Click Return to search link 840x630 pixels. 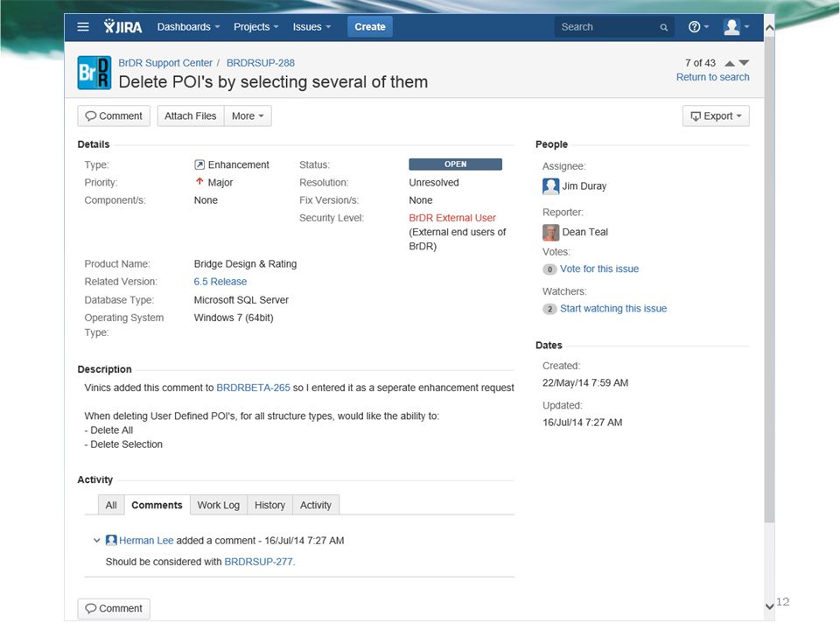pos(712,77)
